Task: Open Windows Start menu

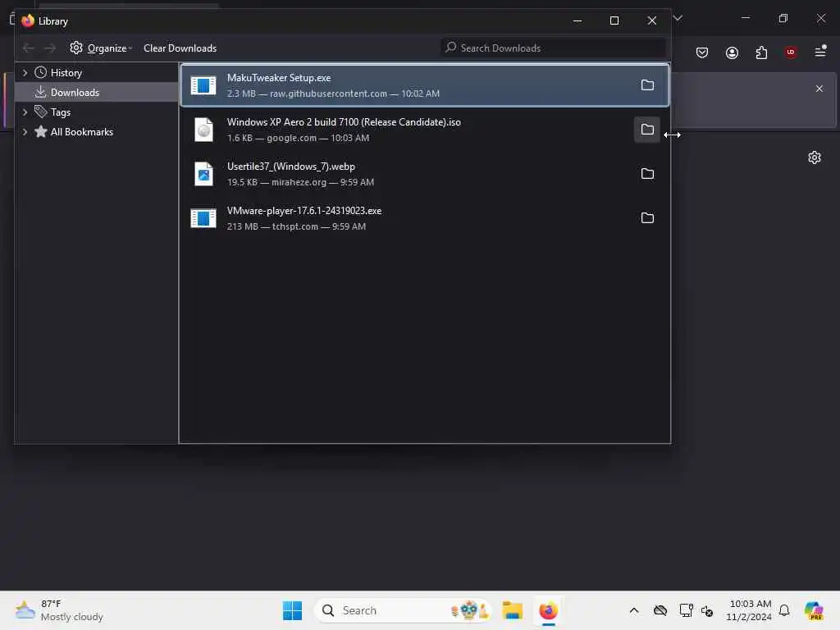Action: pos(293,610)
